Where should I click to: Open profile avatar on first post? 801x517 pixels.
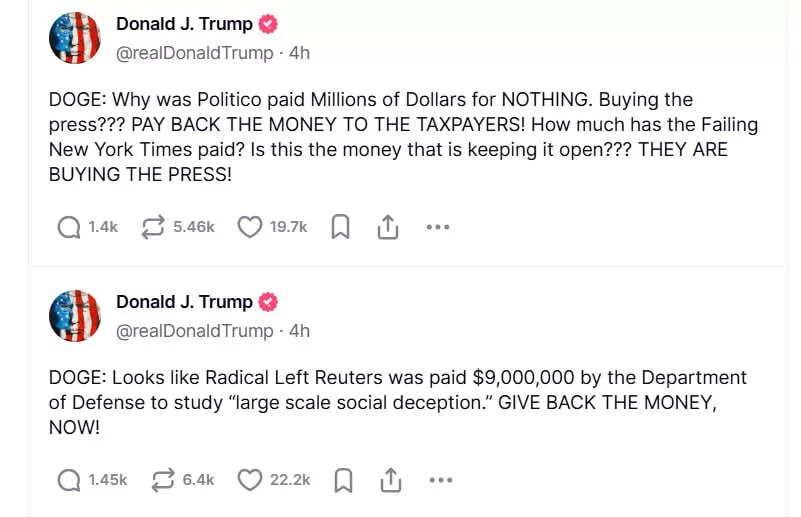pyautogui.click(x=75, y=40)
